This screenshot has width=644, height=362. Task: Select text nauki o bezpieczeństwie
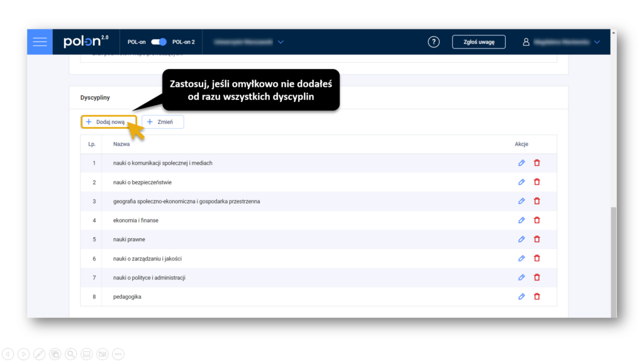[142, 182]
